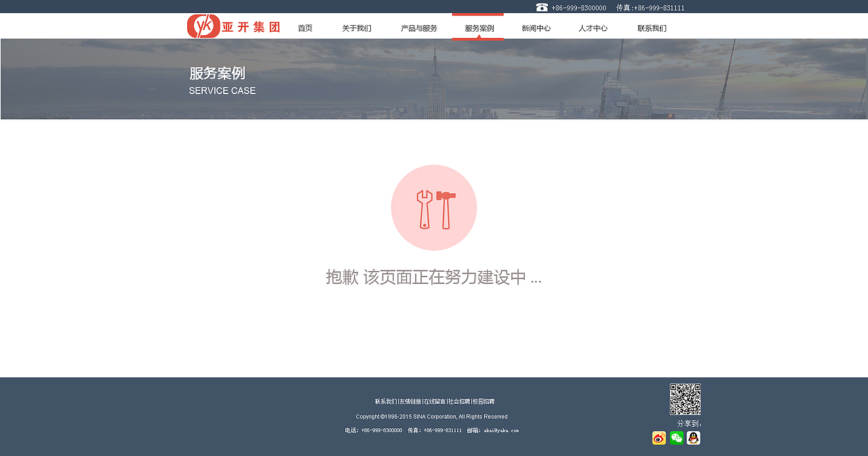Open the 人才中心 section

593,28
